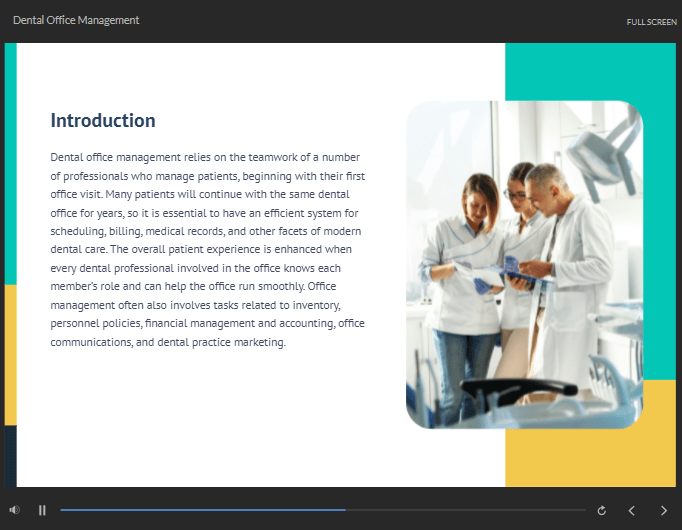This screenshot has height=530, width=682.
Task: Replay the current slide with the circular arrow
Action: pos(601,510)
